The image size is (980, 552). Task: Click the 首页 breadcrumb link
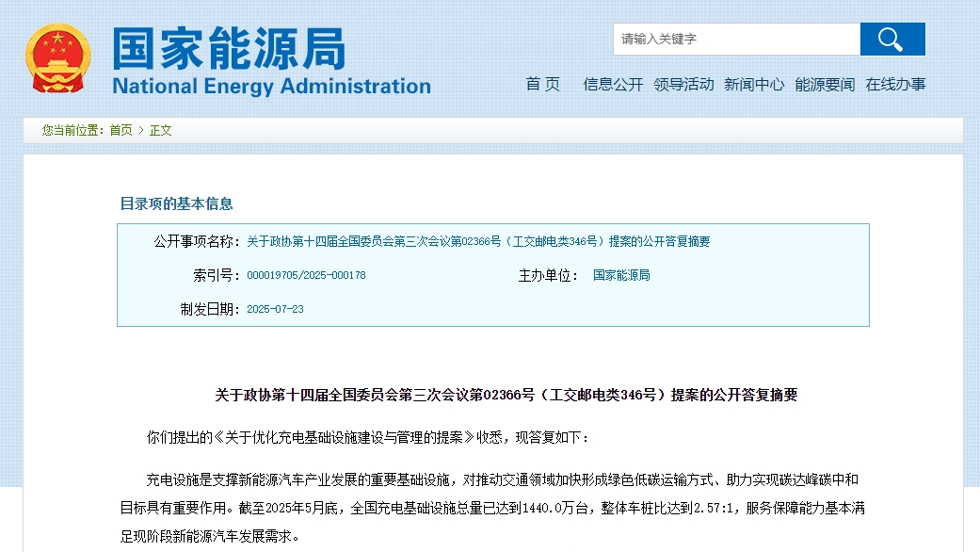pos(120,131)
